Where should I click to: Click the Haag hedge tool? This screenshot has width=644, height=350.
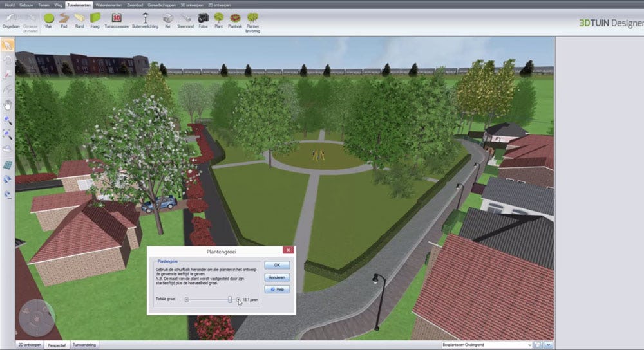(95, 19)
